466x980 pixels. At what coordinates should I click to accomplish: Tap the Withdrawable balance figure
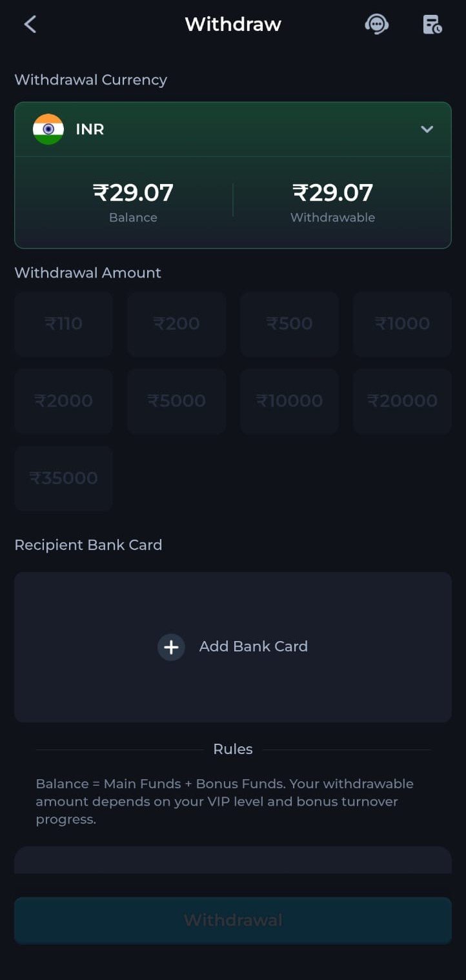coord(332,192)
